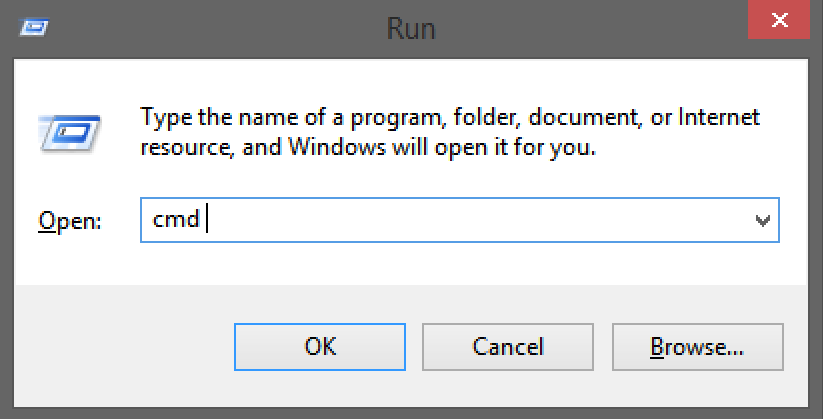Click the text "Windows will open it for you"
This screenshot has height=419, width=823.
tap(442, 146)
